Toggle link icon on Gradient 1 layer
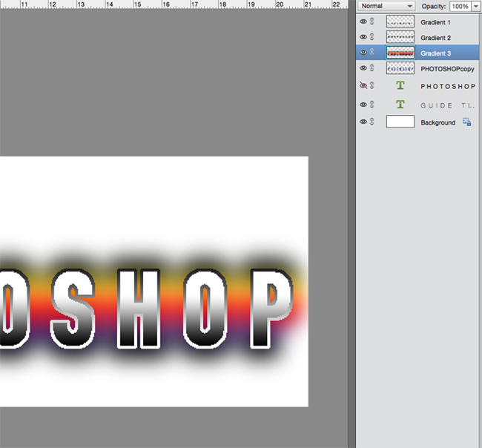This screenshot has width=482, height=448. [x=372, y=22]
